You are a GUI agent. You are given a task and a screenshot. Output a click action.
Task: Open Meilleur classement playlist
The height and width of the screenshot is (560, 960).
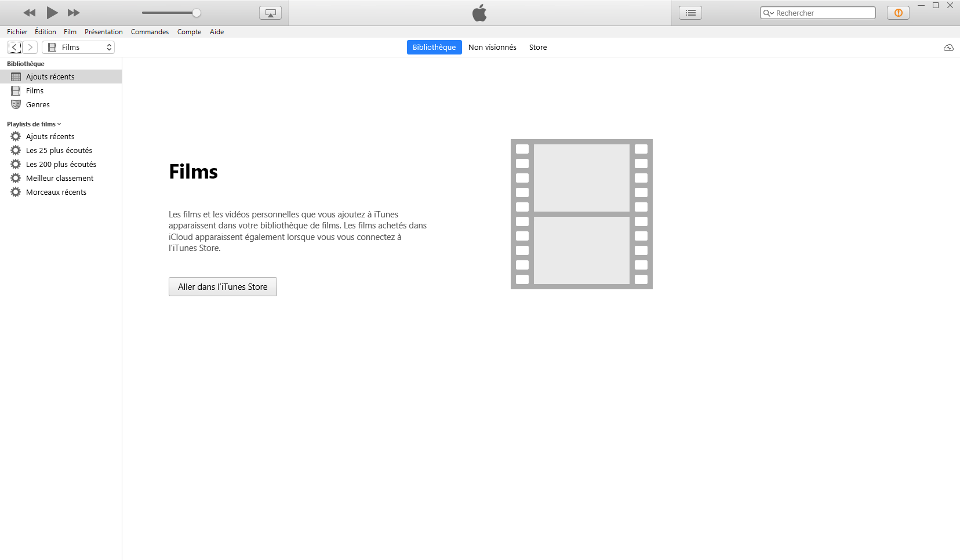point(61,178)
